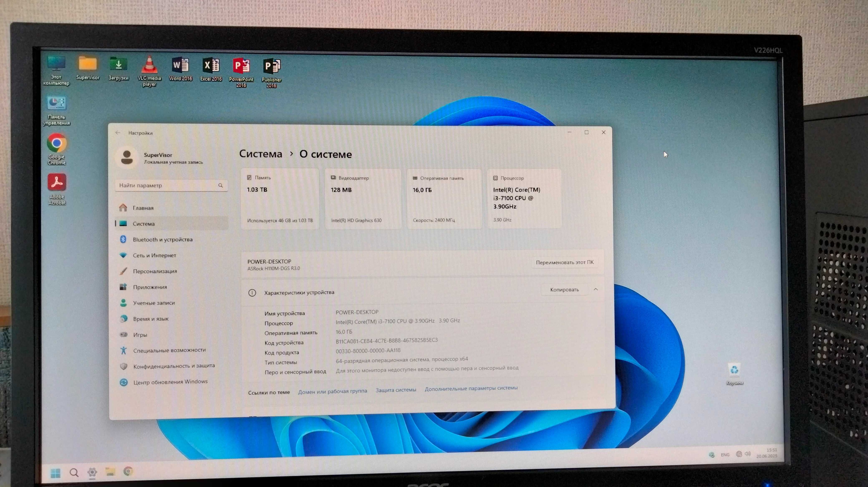Open taskbar search magnifier
868x487 pixels.
[x=74, y=473]
